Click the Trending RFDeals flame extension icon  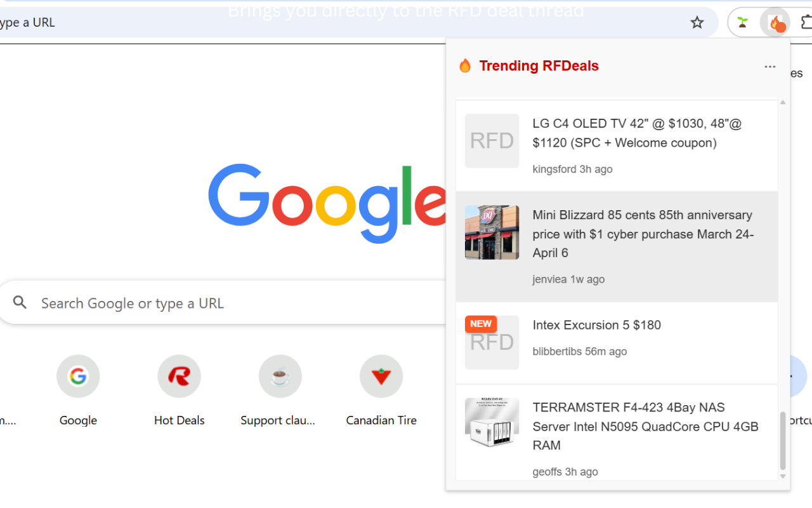point(775,23)
